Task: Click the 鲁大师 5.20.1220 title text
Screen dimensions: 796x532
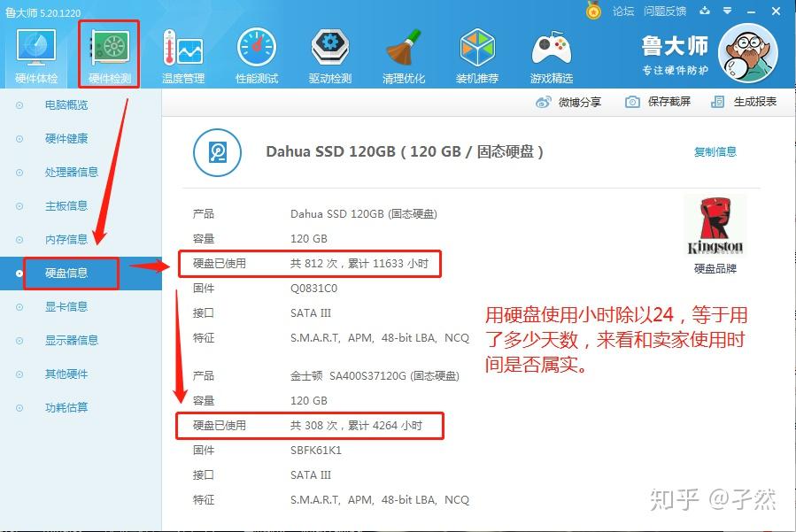Action: pyautogui.click(x=43, y=12)
